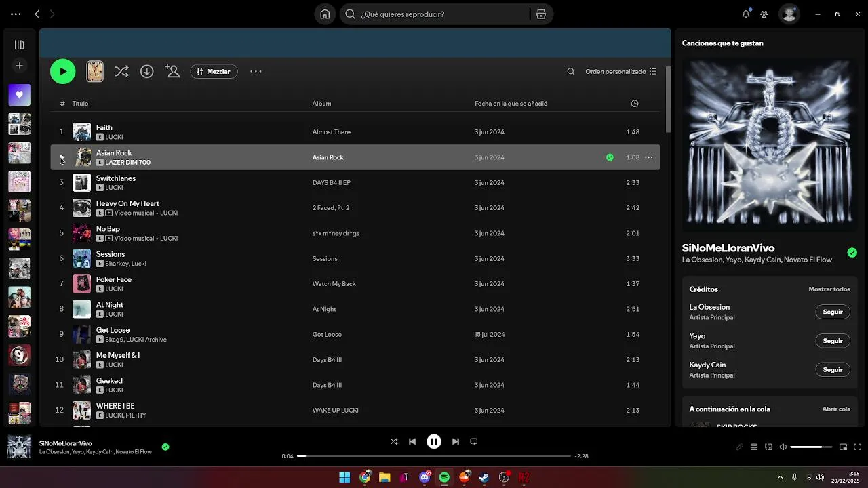Toggle saved checkmark in now-playing bar
Screen dimensions: 868x488
(165, 447)
